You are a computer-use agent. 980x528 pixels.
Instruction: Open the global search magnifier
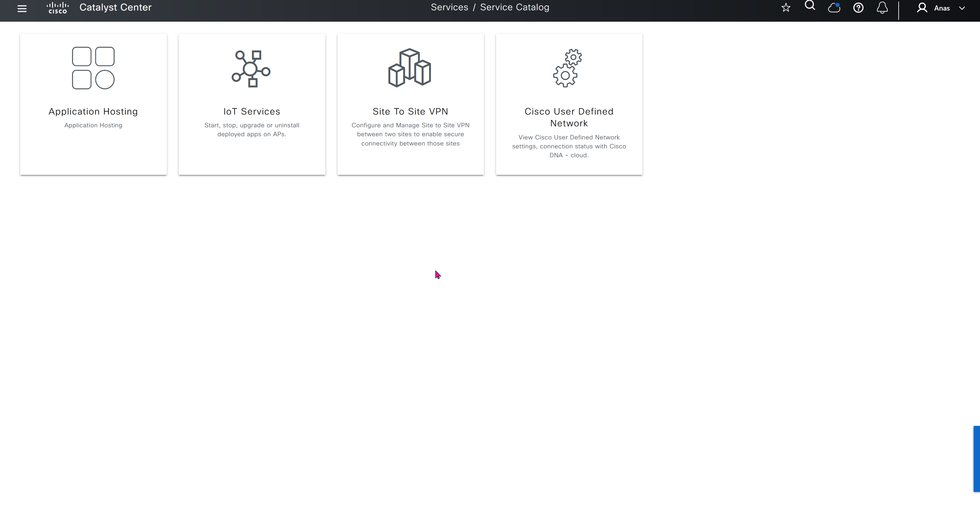point(810,6)
